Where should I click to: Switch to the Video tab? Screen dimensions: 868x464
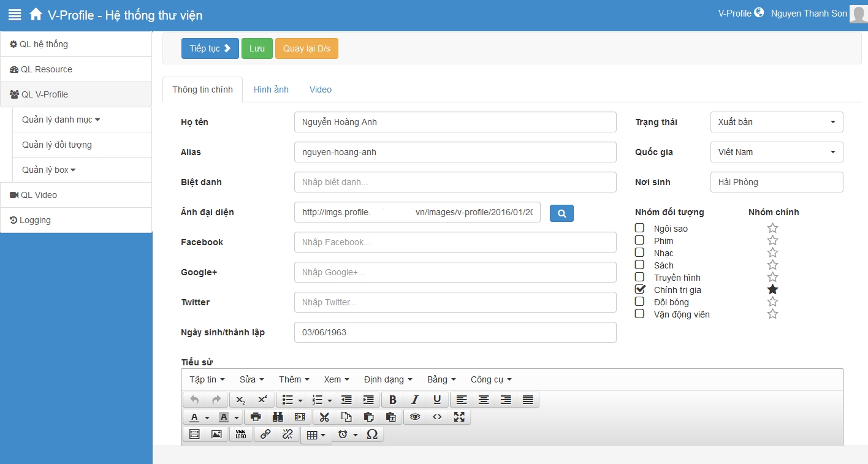pos(321,89)
